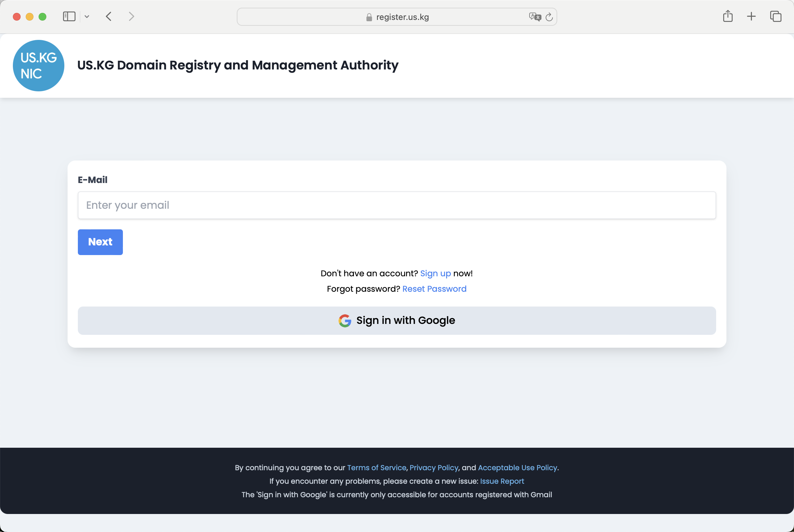Open the Share icon menu
794x532 pixels.
click(x=727, y=16)
